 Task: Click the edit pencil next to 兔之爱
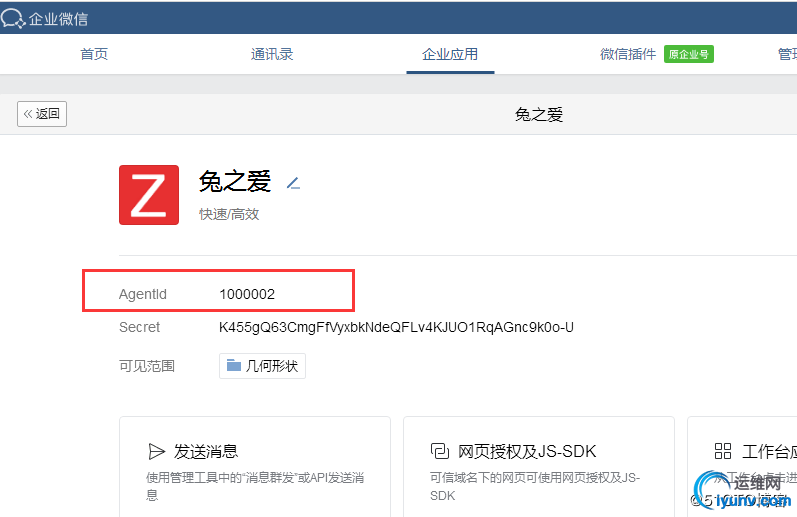(293, 183)
